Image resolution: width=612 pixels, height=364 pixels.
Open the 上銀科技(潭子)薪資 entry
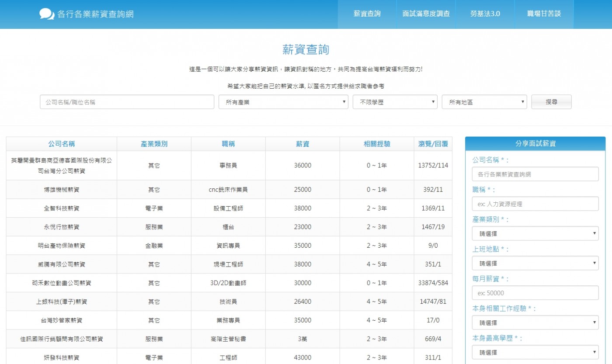62,302
